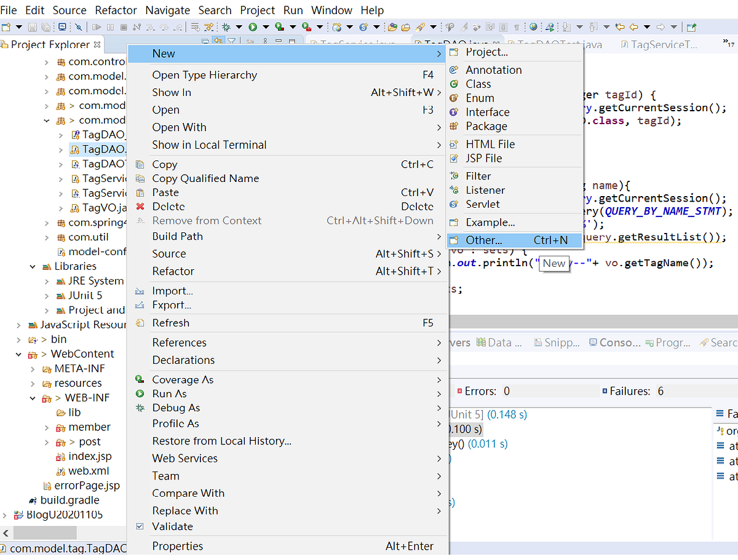
Task: Open the Refactor menu in the menu bar
Action: coord(116,10)
